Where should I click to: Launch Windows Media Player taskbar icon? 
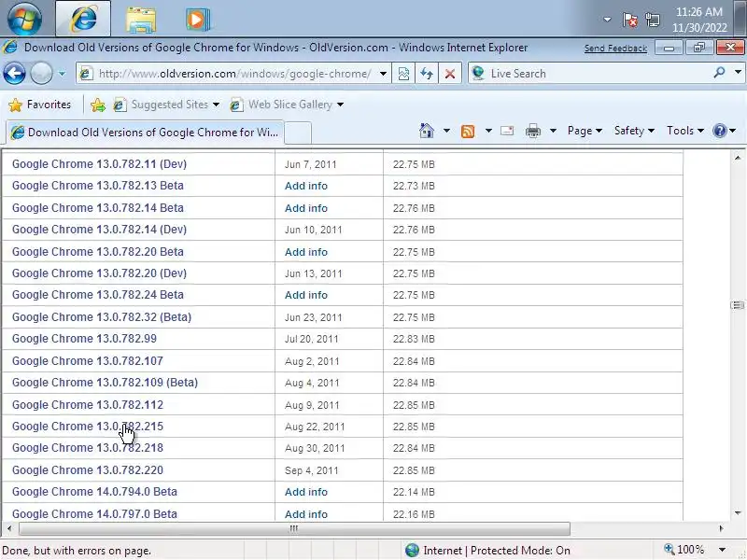click(197, 20)
